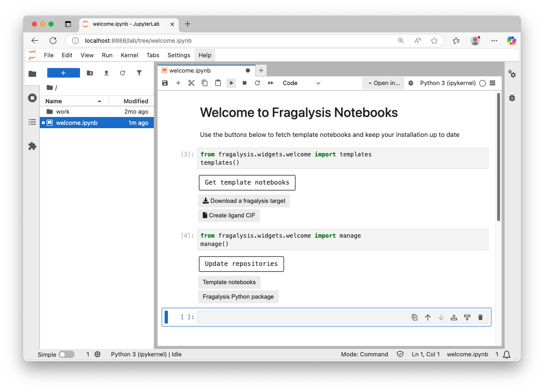Image resolution: width=544 pixels, height=392 pixels.
Task: Switch kernel via Python 3 (ipykernel) label
Action: [448, 83]
